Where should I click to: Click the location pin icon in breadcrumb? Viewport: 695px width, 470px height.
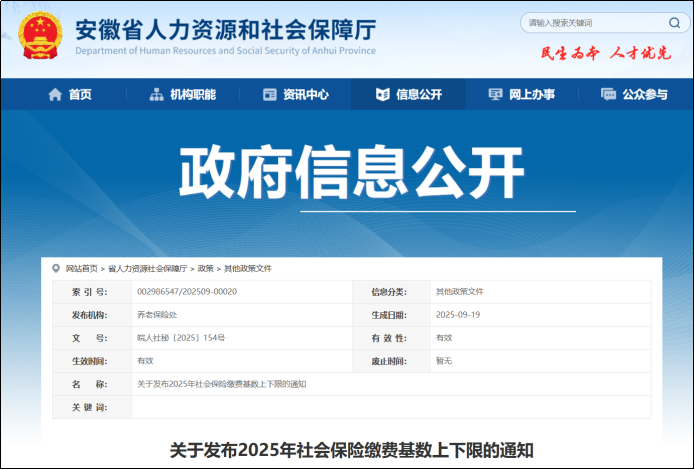point(56,269)
